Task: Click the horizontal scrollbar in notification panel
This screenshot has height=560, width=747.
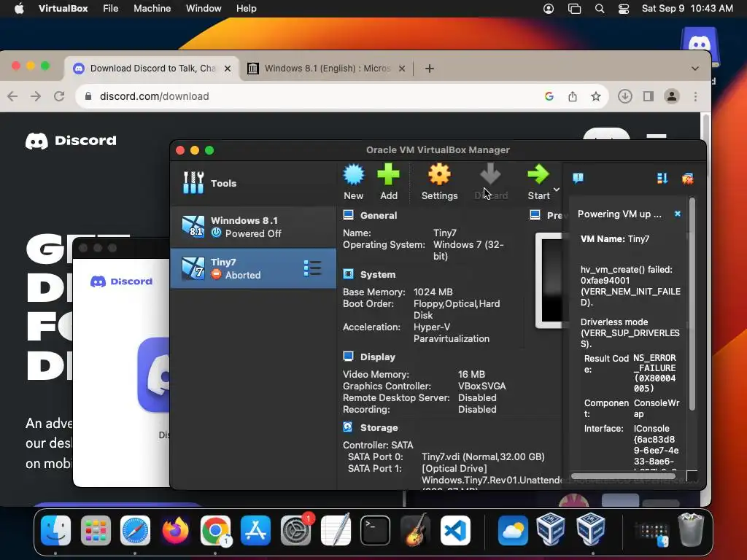Action: tap(623, 476)
